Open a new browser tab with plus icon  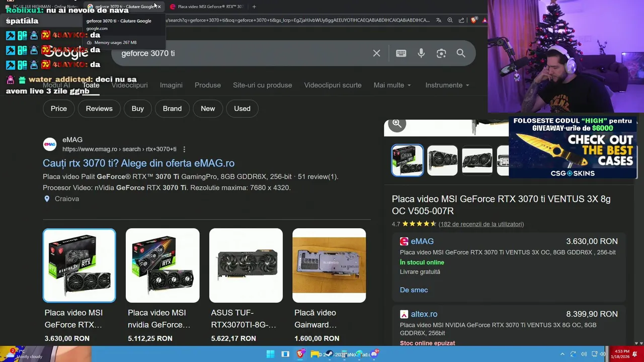tap(254, 7)
